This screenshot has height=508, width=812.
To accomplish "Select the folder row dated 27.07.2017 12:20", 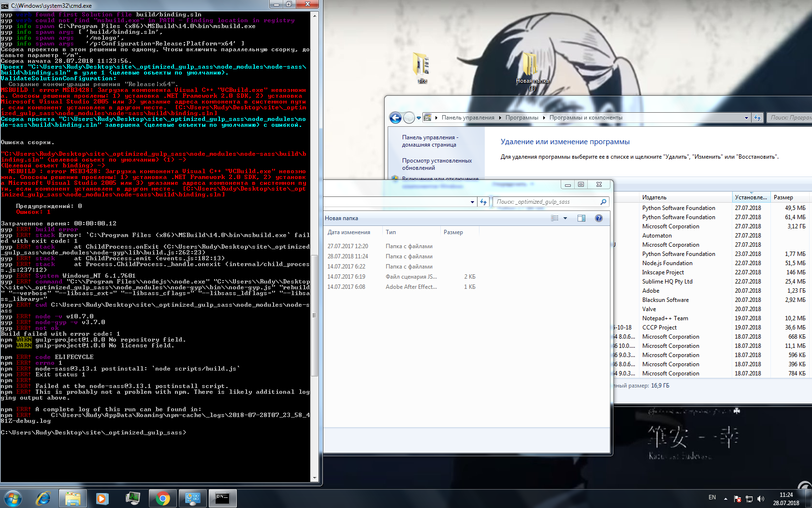I will [402, 246].
